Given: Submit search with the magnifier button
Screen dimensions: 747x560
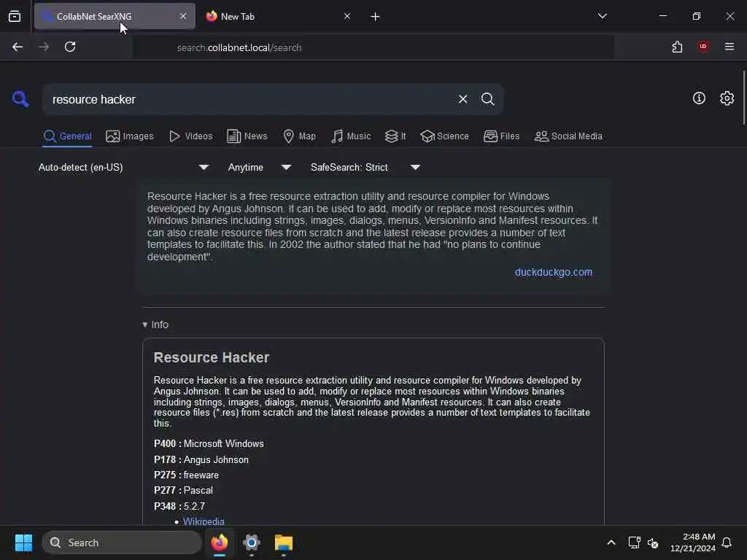Looking at the screenshot, I should coord(487,99).
